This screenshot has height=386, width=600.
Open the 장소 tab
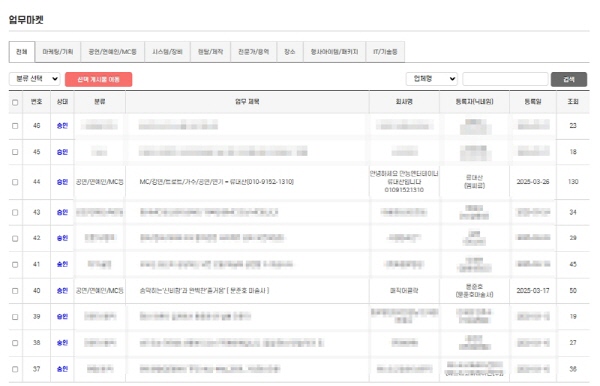click(x=290, y=52)
